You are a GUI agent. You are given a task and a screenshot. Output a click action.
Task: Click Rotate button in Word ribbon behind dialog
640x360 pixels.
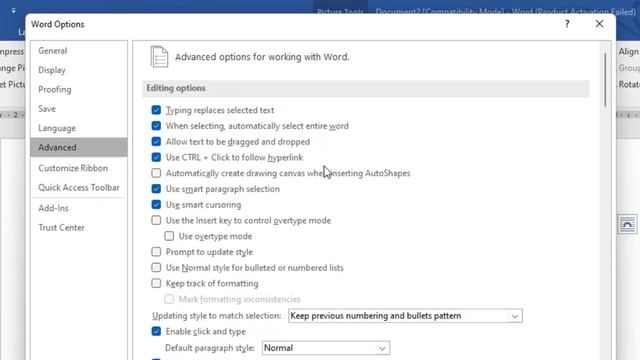click(x=629, y=84)
